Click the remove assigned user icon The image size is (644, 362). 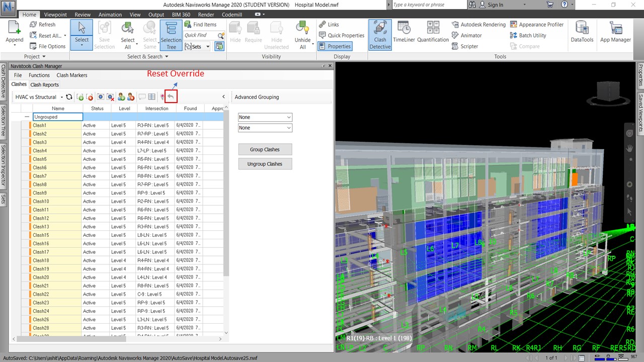click(131, 97)
